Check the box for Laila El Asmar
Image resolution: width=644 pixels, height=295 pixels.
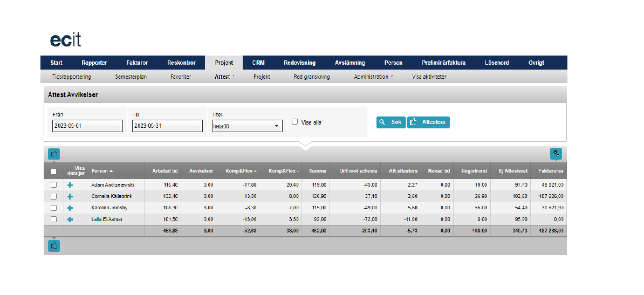[53, 219]
